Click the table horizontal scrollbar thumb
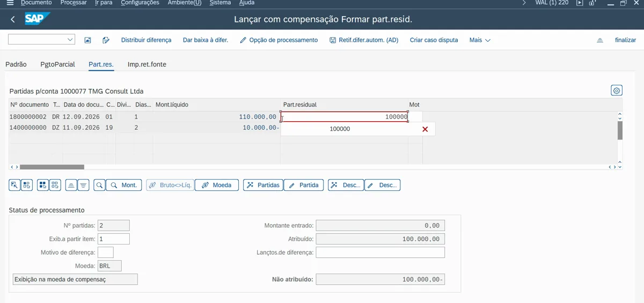This screenshot has width=644, height=303. click(52, 167)
